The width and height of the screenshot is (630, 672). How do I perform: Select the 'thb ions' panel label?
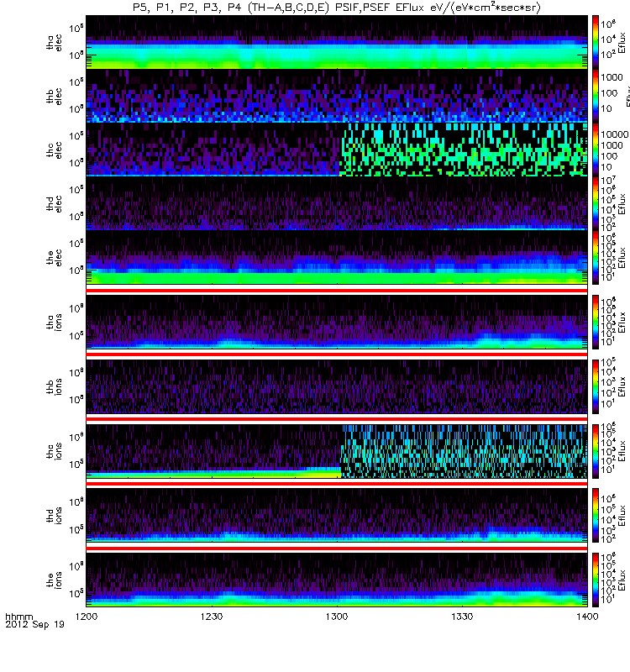55,386
